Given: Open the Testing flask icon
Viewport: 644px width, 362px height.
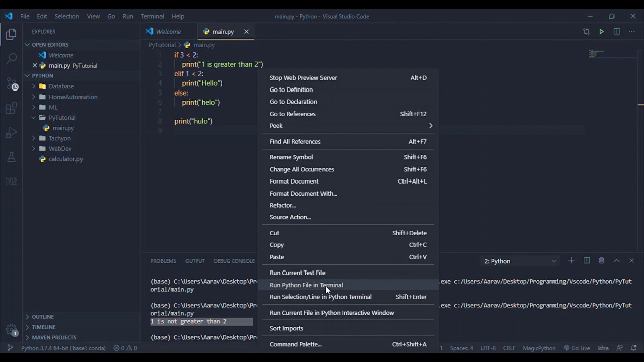Looking at the screenshot, I should [x=11, y=157].
